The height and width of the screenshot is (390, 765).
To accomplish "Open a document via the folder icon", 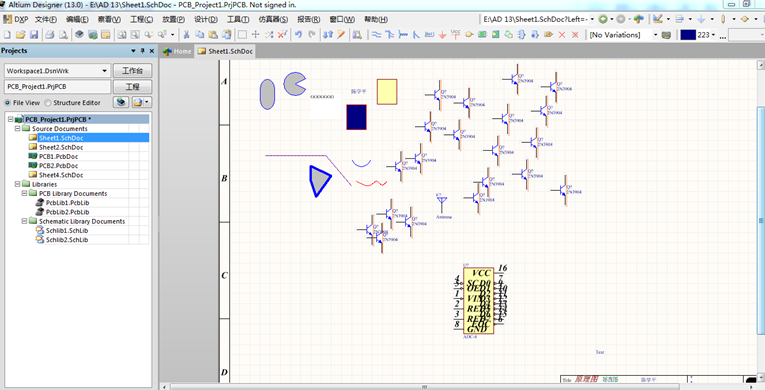I will pos(20,35).
